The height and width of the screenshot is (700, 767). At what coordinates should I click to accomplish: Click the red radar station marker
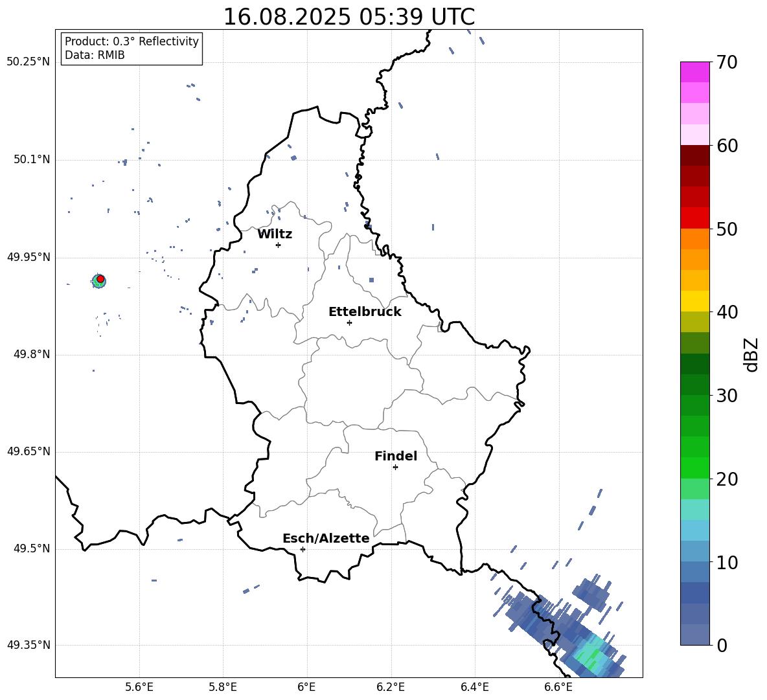point(100,279)
